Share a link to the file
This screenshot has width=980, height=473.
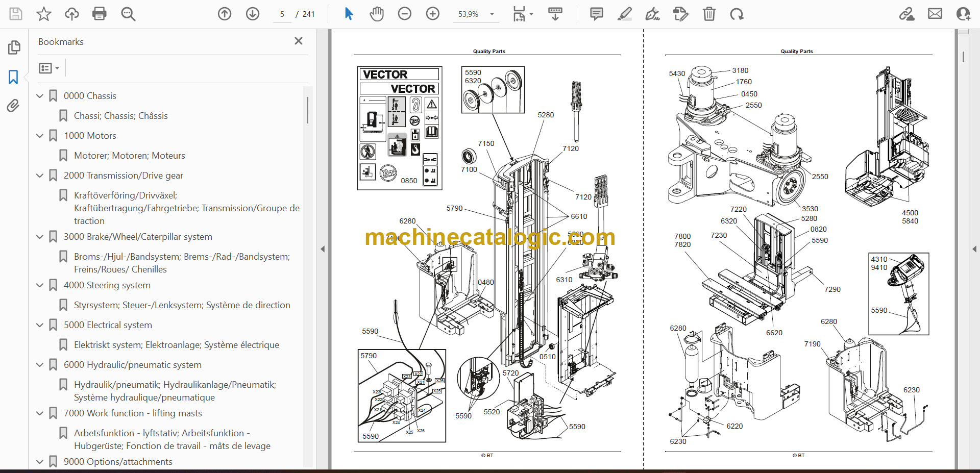click(907, 14)
